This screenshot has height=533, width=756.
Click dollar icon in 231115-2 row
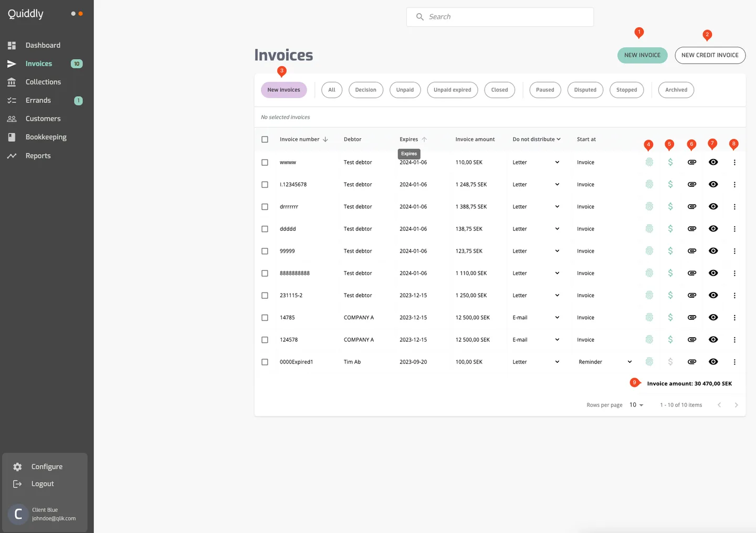(670, 296)
